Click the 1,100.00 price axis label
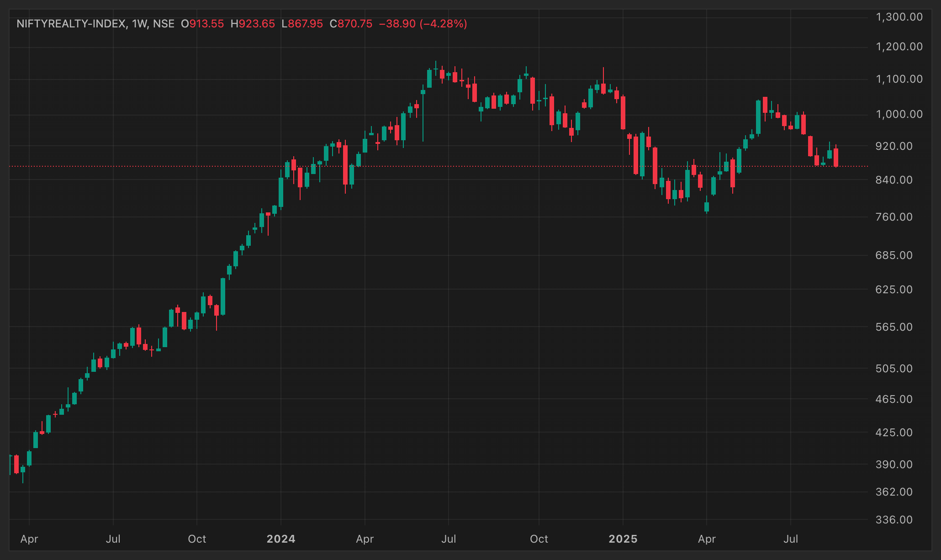 899,79
